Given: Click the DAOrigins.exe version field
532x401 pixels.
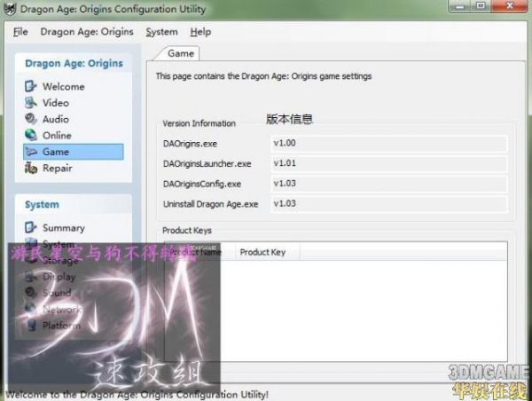Looking at the screenshot, I should click(x=387, y=144).
